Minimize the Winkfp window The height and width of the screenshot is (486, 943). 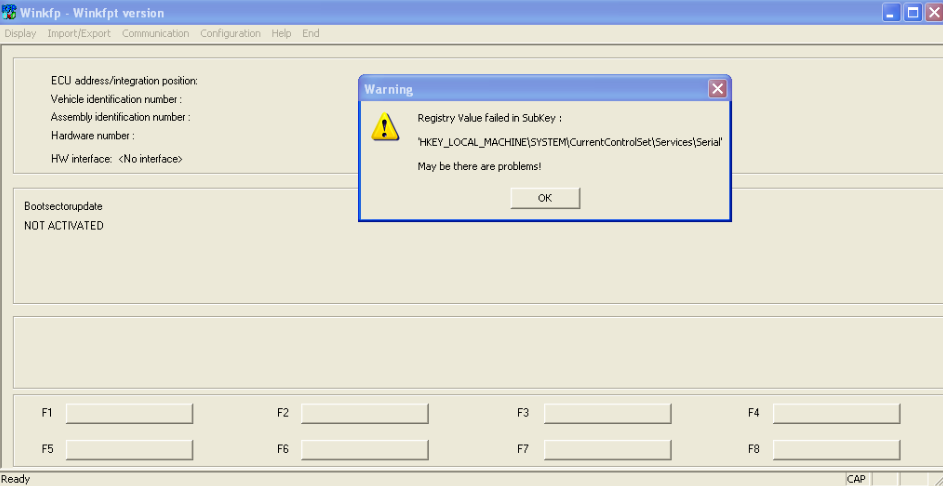coord(892,12)
